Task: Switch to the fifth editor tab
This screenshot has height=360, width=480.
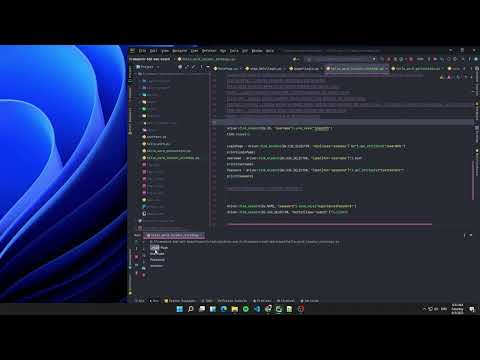Action: coord(418,69)
